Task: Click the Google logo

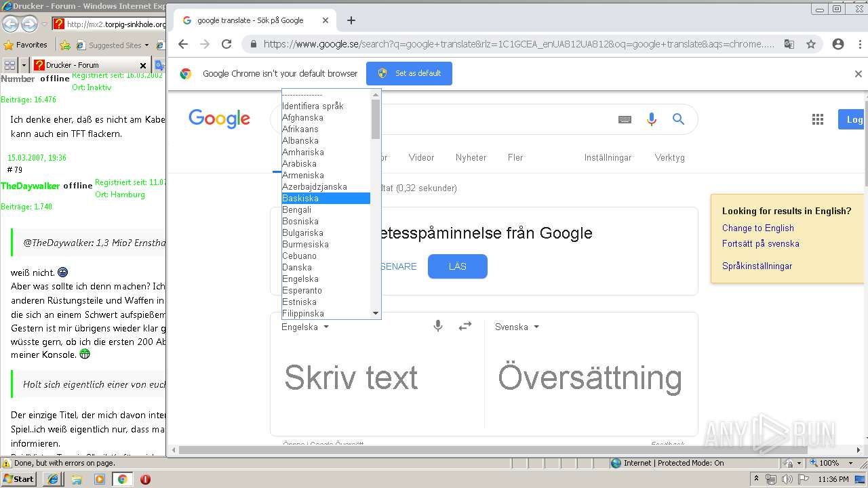Action: pyautogui.click(x=219, y=119)
